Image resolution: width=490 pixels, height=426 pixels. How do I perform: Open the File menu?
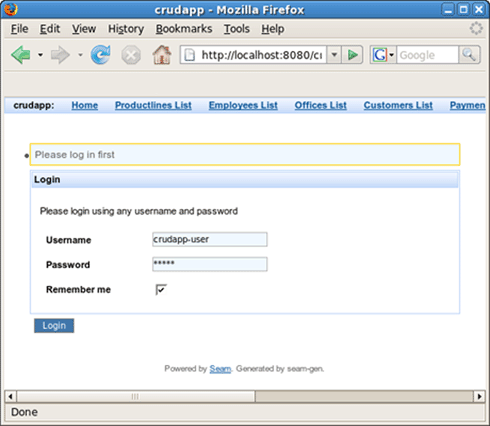pyautogui.click(x=20, y=29)
